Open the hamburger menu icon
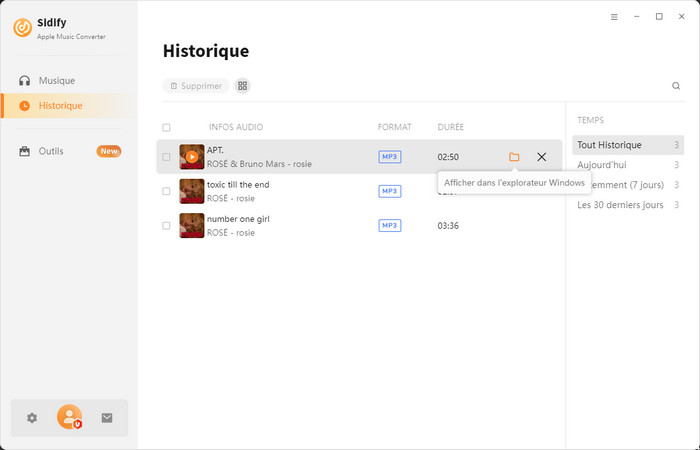 pos(614,17)
